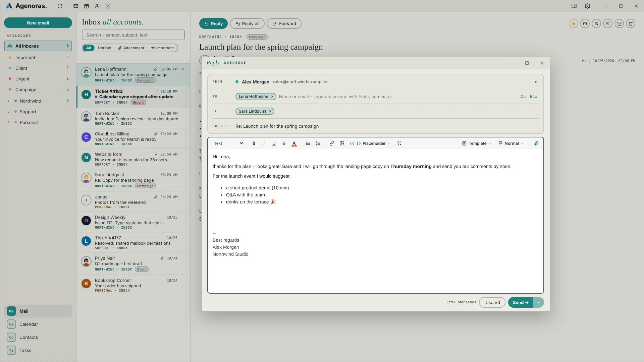The width and height of the screenshot is (644, 362).
Task: Open settings gear icon
Action: pos(587,6)
